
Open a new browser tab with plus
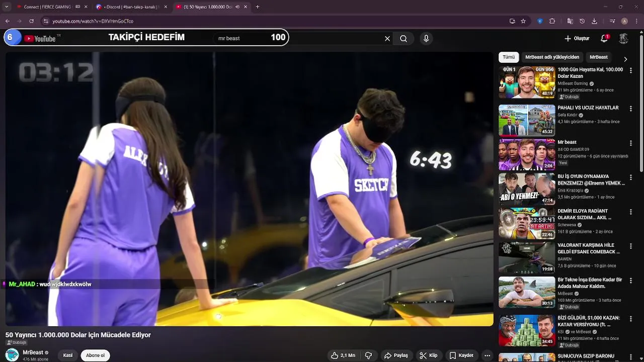pos(258,7)
